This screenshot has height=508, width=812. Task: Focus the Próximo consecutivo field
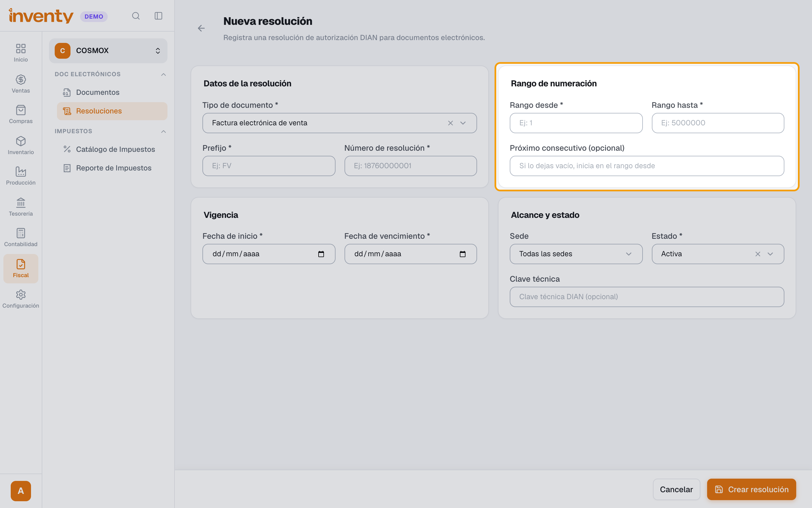click(646, 166)
